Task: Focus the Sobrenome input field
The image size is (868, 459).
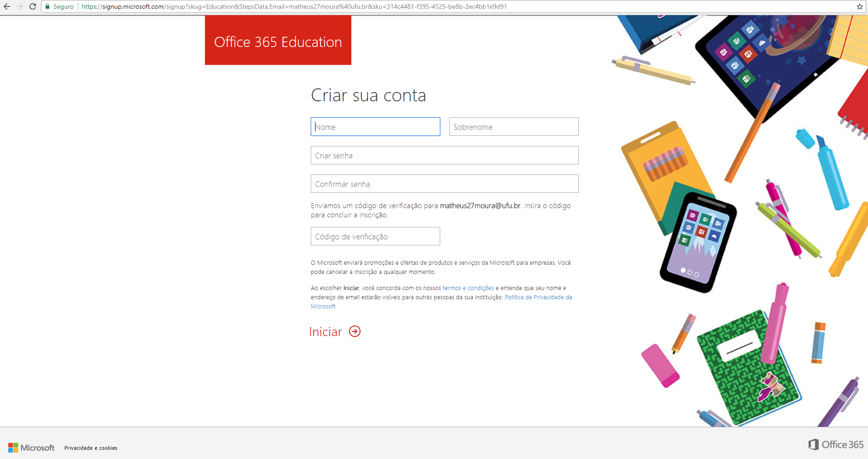Action: pos(514,127)
